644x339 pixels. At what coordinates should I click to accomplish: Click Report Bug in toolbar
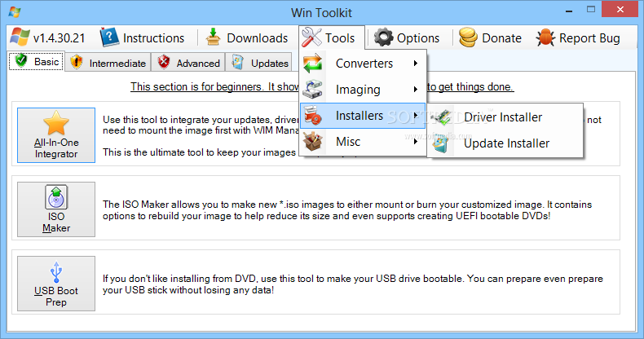[x=578, y=37]
